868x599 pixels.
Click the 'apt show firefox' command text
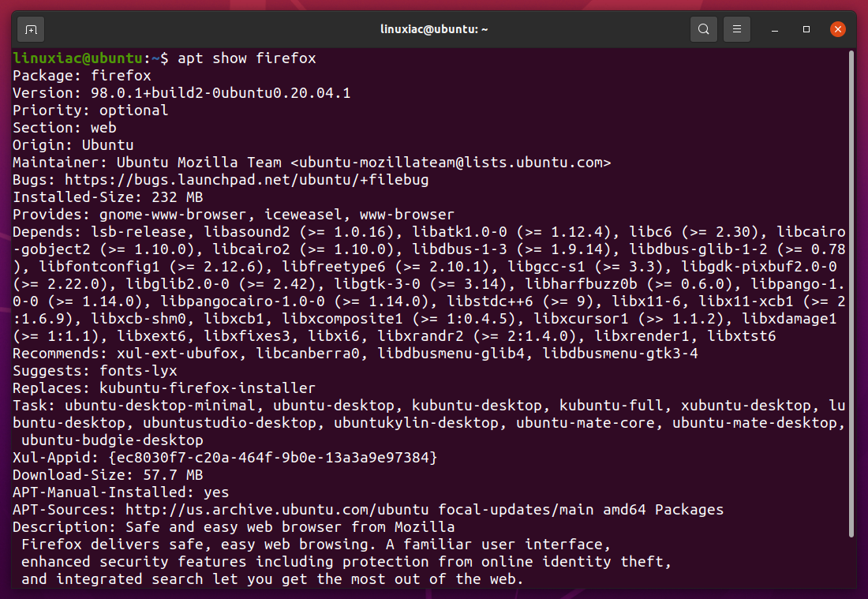point(246,58)
